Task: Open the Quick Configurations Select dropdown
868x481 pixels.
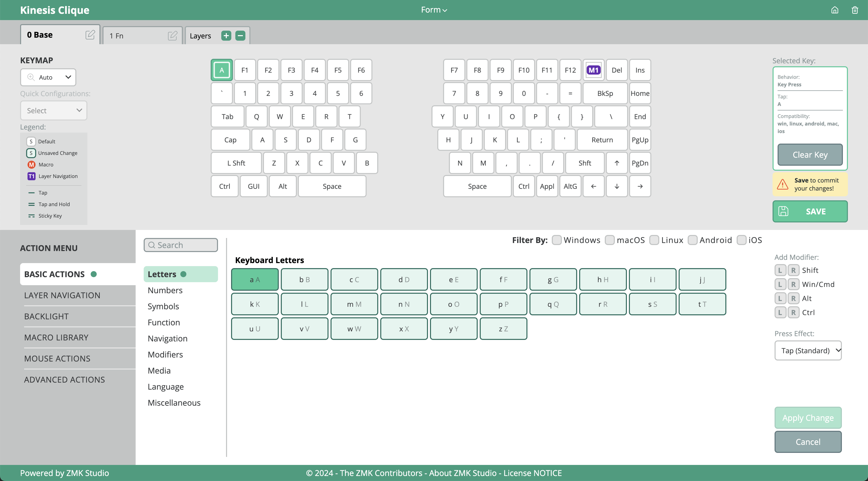Action: (x=53, y=110)
